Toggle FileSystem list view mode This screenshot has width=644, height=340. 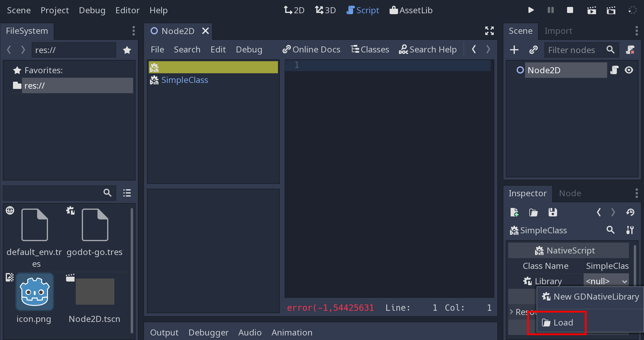[127, 193]
